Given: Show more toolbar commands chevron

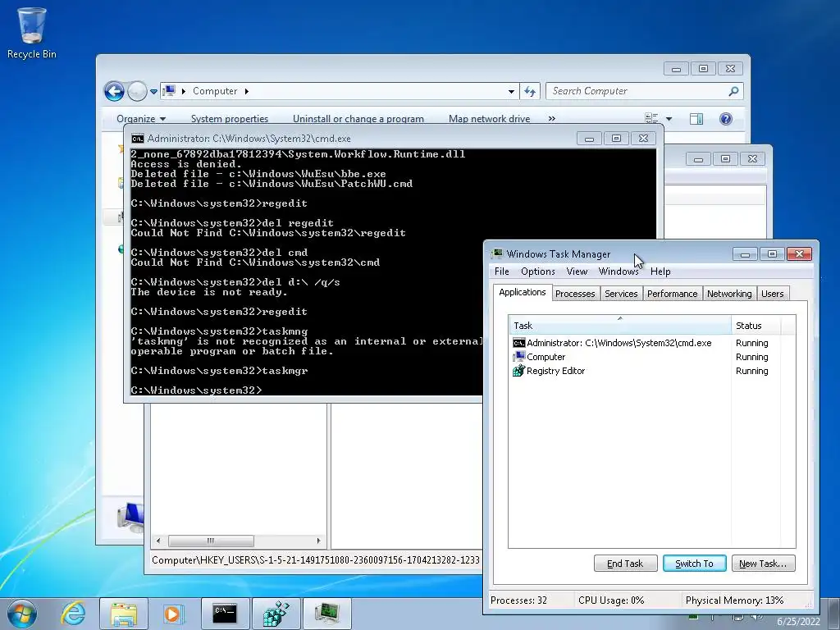Looking at the screenshot, I should tap(552, 118).
